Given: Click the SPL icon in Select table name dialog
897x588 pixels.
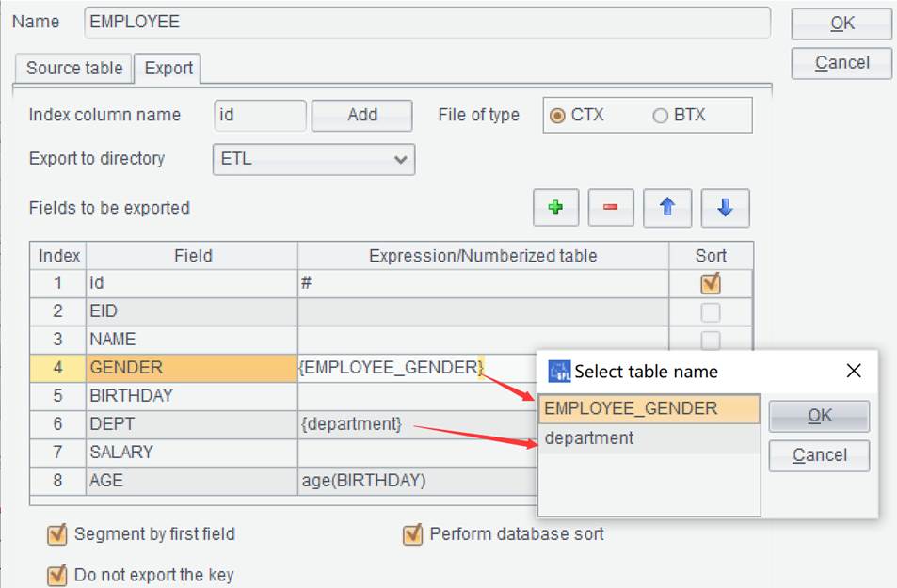Looking at the screenshot, I should tap(559, 372).
